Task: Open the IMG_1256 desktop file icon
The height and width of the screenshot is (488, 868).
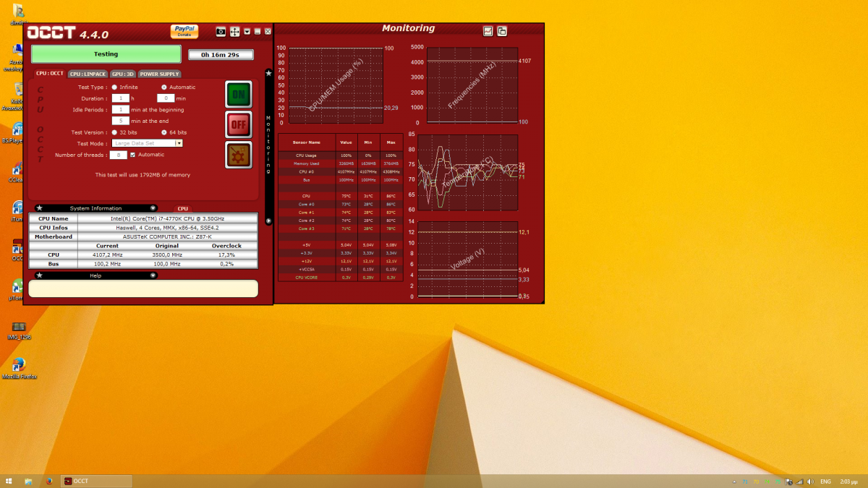Action: click(x=19, y=330)
